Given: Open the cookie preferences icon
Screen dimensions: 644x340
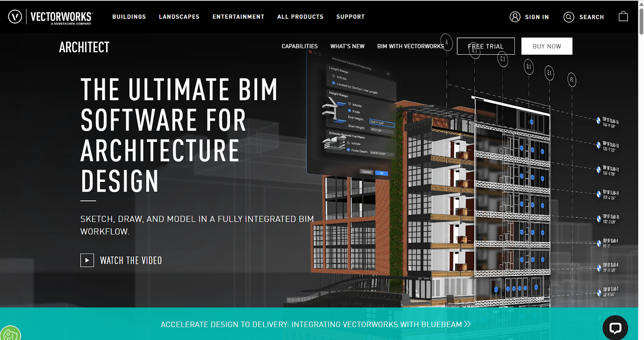Looking at the screenshot, I should pos(10,333).
